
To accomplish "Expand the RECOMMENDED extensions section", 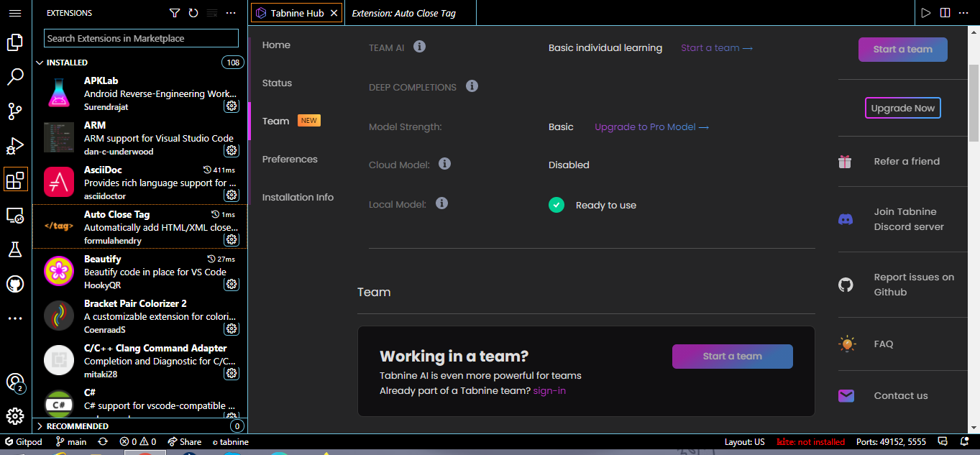I will (140, 426).
